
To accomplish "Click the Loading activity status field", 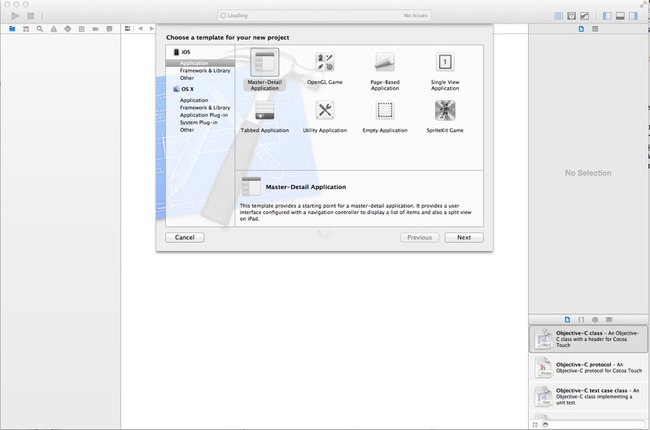I will (324, 15).
